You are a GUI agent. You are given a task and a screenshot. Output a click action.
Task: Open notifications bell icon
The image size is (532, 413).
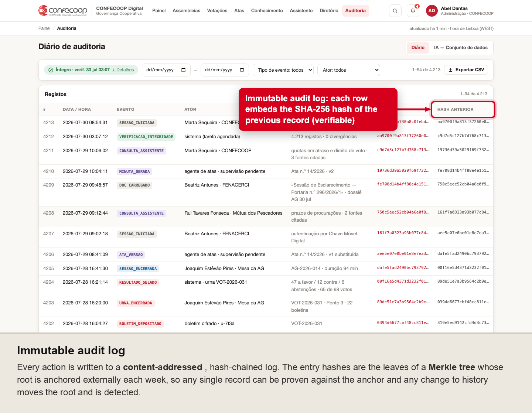tap(413, 11)
